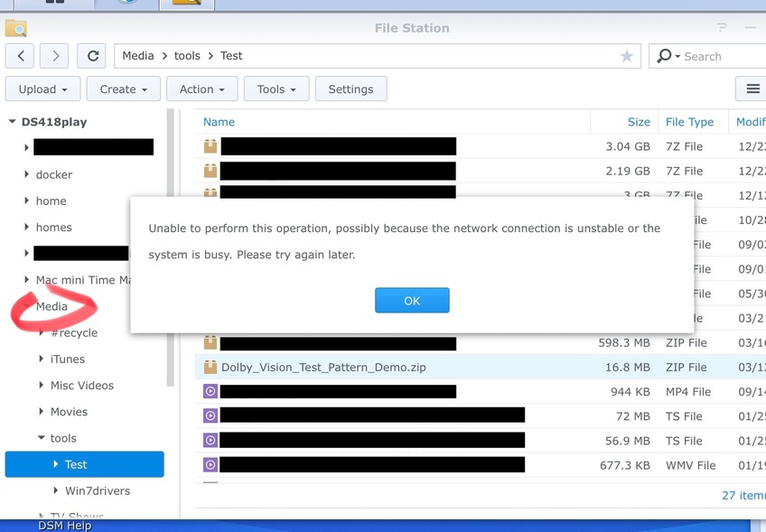Open File Station Settings

pos(350,89)
